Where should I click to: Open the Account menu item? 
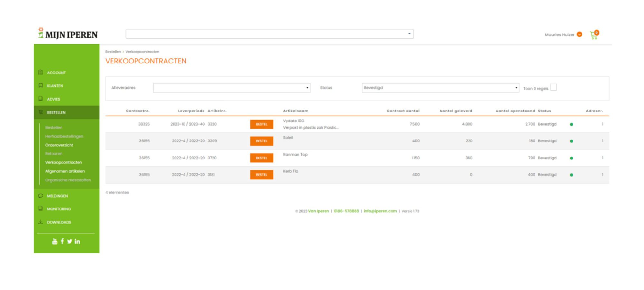56,73
